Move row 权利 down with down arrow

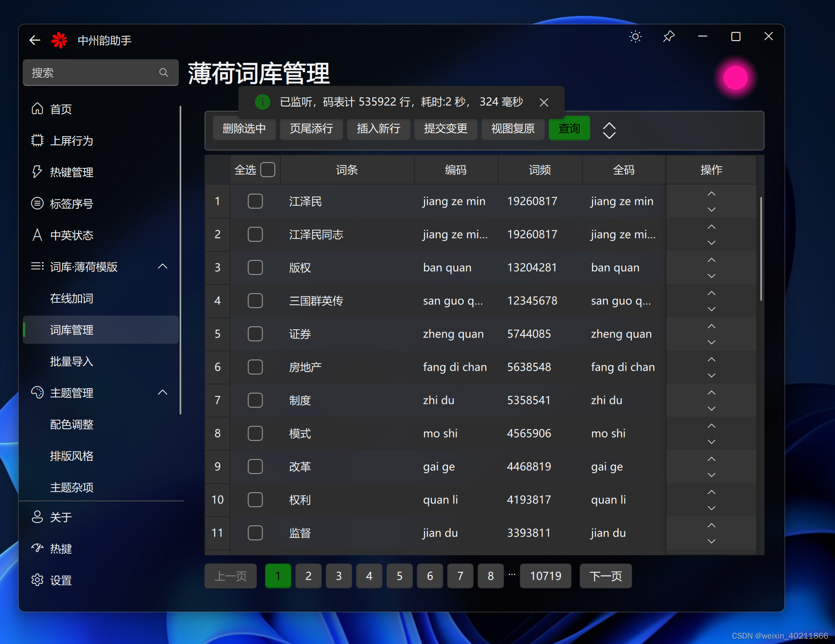click(x=711, y=508)
